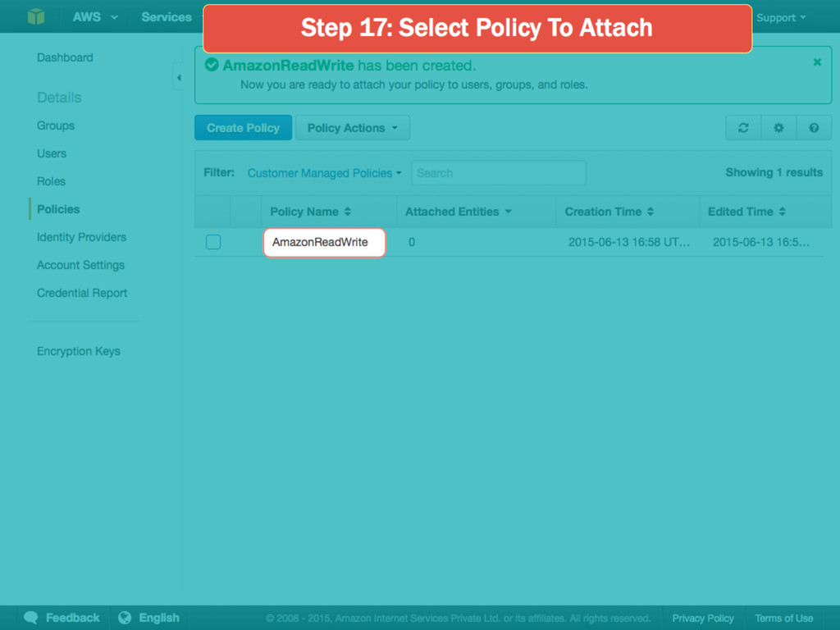Open Encryption Keys in sidebar
This screenshot has height=630, width=840.
78,351
